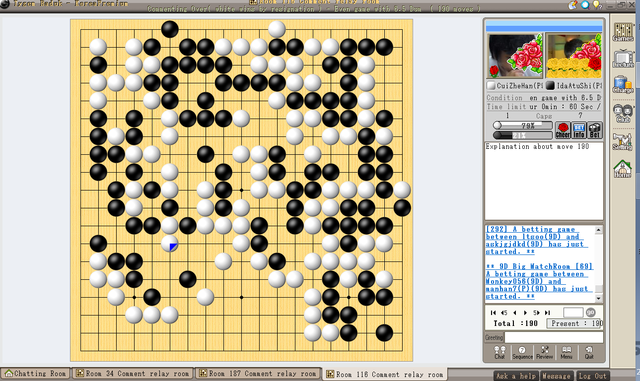
Task: Open the Review icon
Action: (x=544, y=352)
